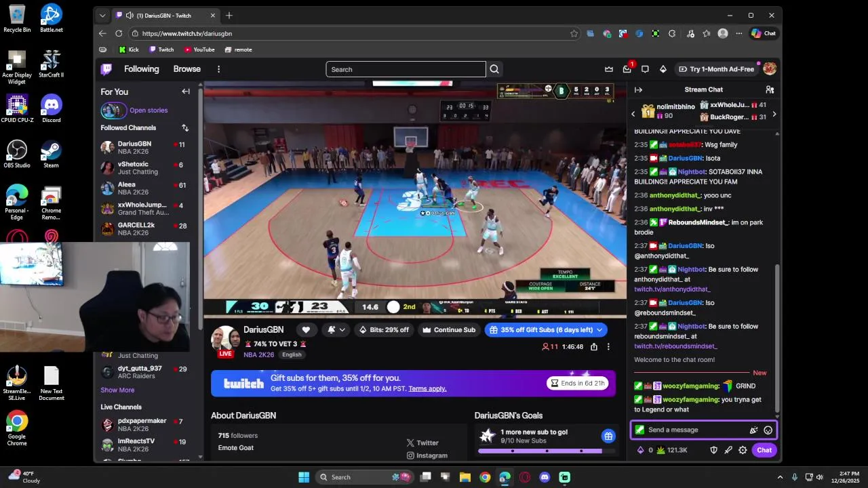868x488 pixels.
Task: Open channel points balance 121.3K
Action: (x=672, y=450)
